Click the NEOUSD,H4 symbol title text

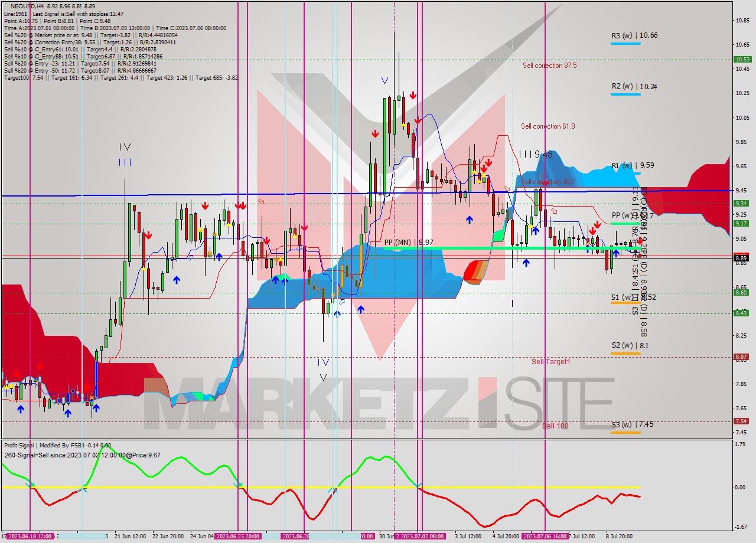pos(26,5)
